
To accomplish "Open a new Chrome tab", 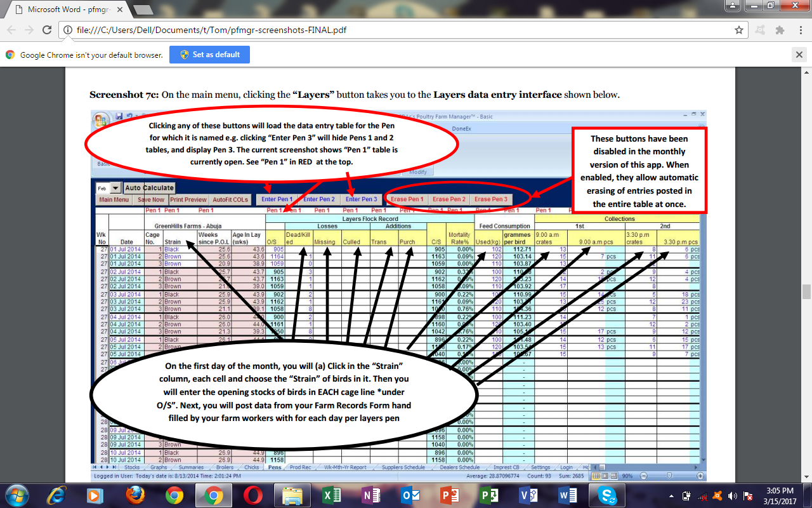I will click(x=144, y=10).
